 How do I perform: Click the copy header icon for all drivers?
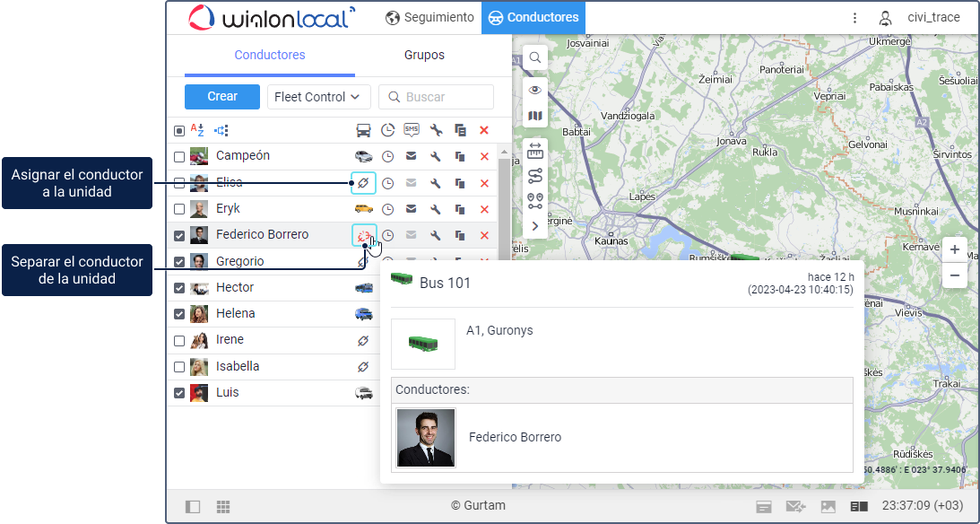click(x=460, y=130)
